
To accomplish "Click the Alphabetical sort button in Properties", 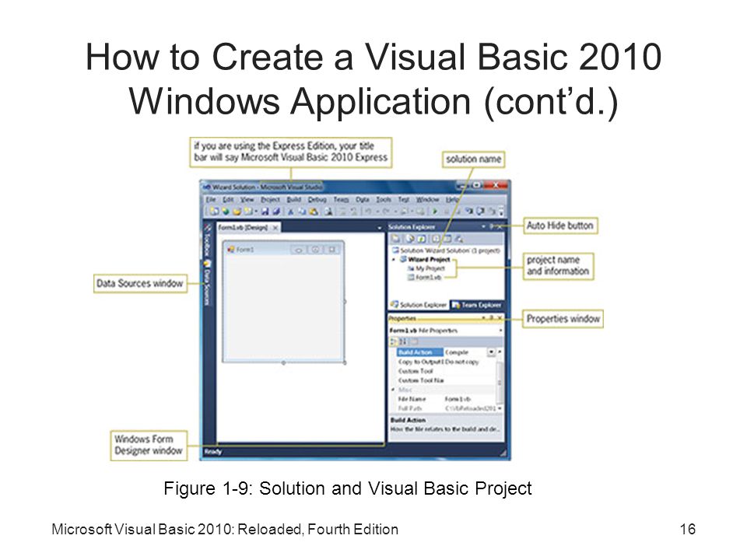I will (403, 341).
